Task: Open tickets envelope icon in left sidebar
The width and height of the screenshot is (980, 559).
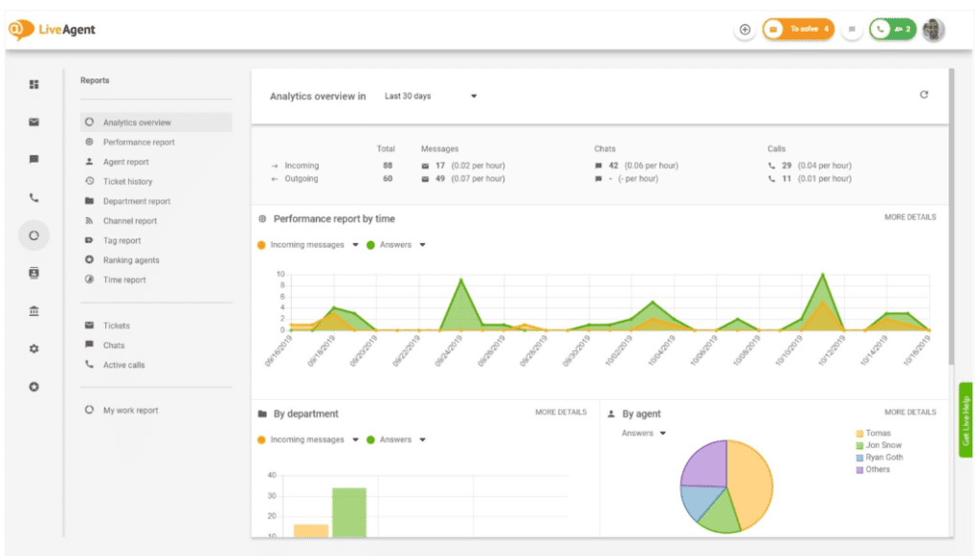Action: pyautogui.click(x=34, y=123)
